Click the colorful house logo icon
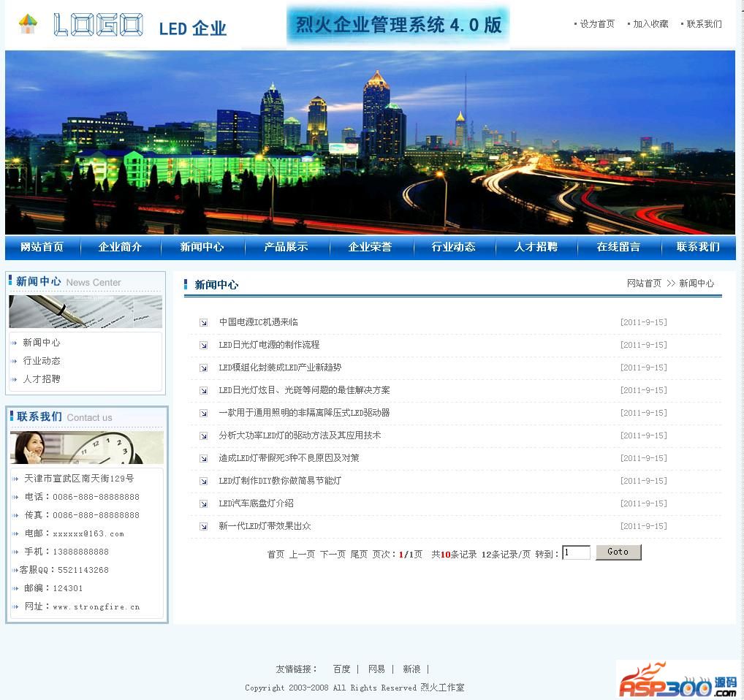This screenshot has width=744, height=700. (28, 23)
